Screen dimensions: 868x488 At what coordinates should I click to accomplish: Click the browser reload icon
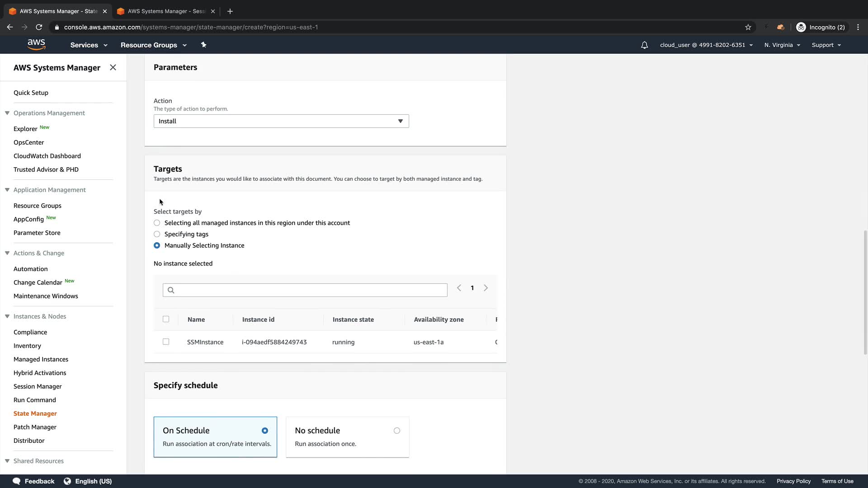coord(39,27)
